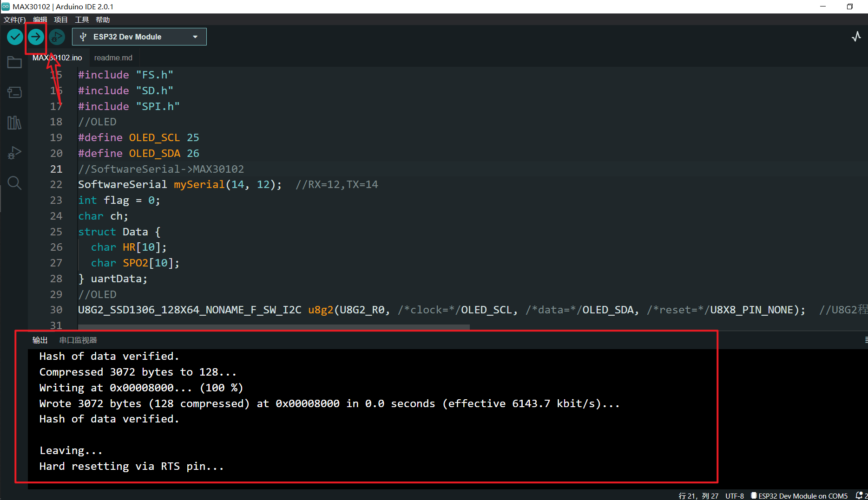Switch to the 输出 output tab
This screenshot has height=500, width=868.
[x=40, y=340]
